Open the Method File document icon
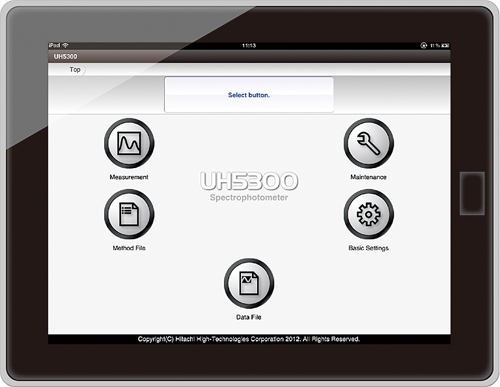Image resolution: width=500 pixels, height=387 pixels. click(129, 214)
